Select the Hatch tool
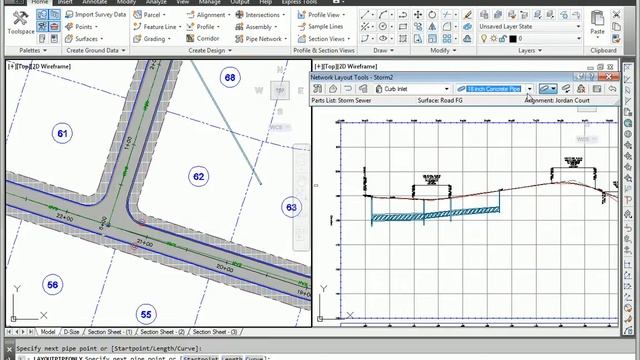 pyautogui.click(x=403, y=39)
